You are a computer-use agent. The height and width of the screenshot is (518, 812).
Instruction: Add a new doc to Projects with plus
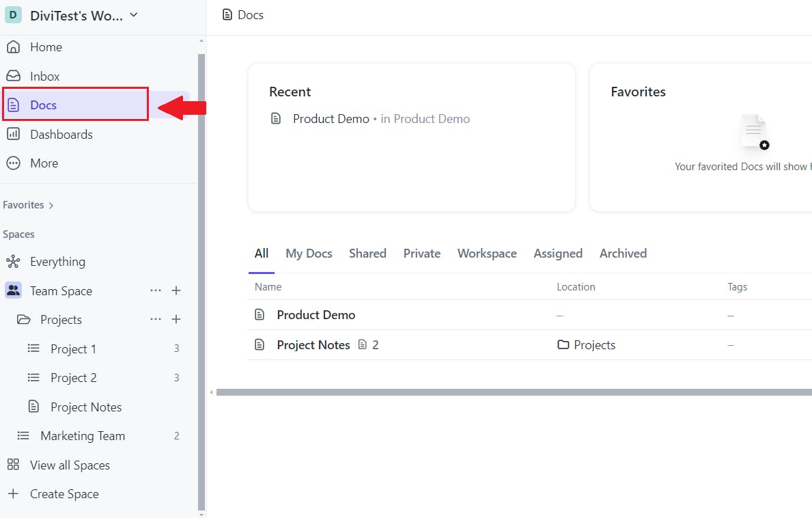click(x=176, y=319)
